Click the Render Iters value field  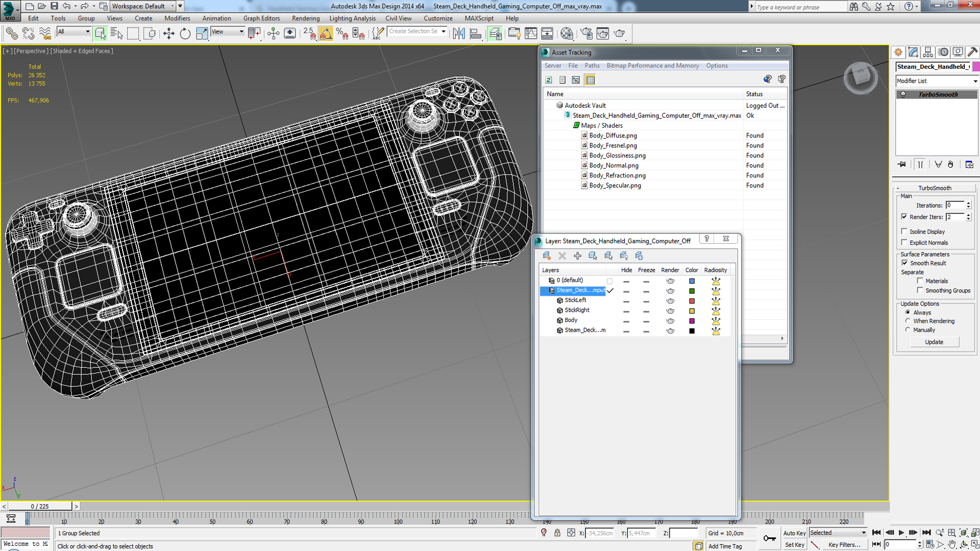tap(954, 217)
